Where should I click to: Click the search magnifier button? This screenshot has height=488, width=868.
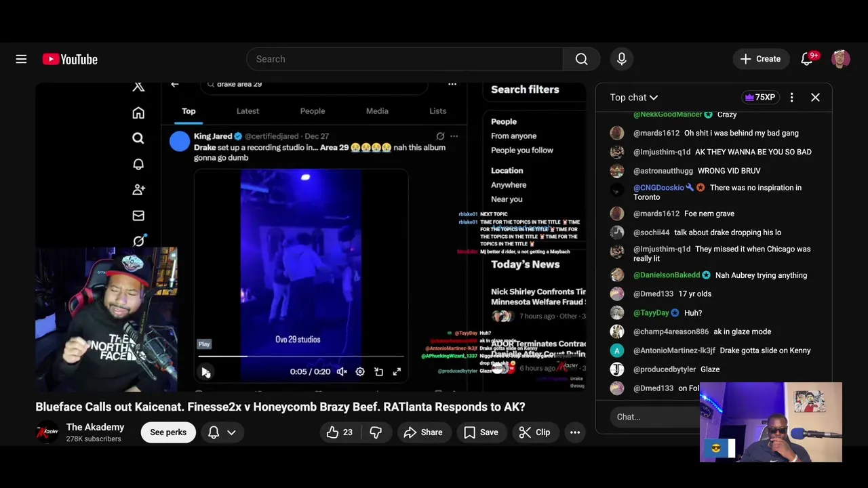[581, 59]
